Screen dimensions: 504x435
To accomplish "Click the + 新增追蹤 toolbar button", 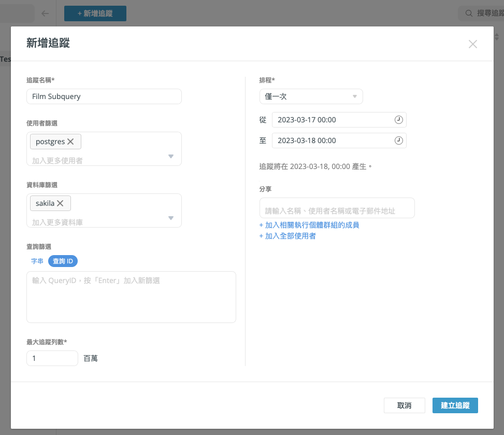I will [x=95, y=13].
